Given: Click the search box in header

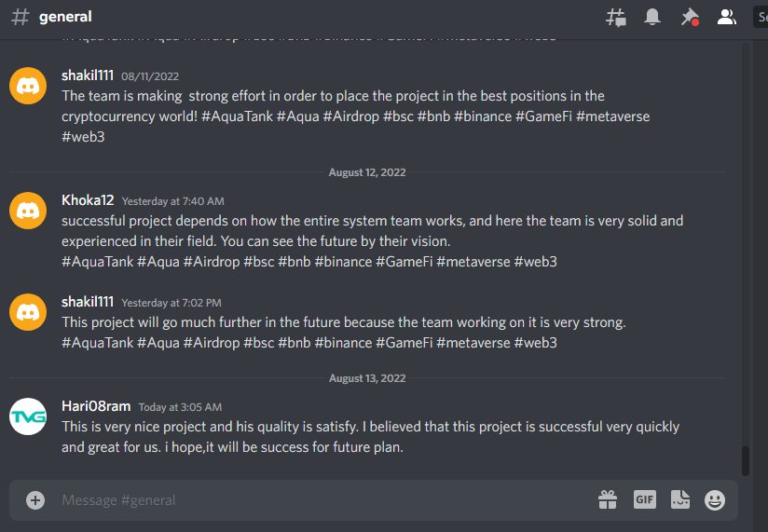Looking at the screenshot, I should pos(761,18).
